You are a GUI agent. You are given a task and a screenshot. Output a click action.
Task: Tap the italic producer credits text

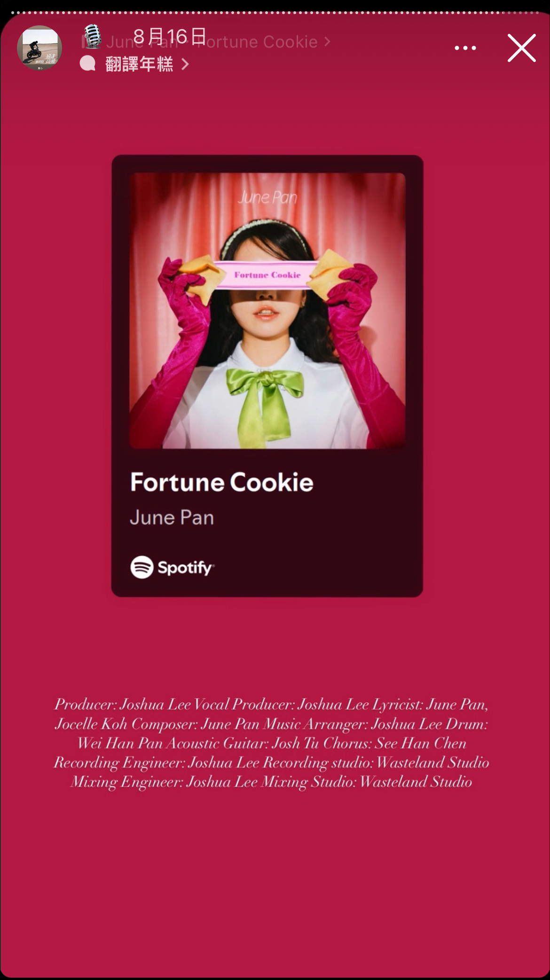pyautogui.click(x=272, y=743)
